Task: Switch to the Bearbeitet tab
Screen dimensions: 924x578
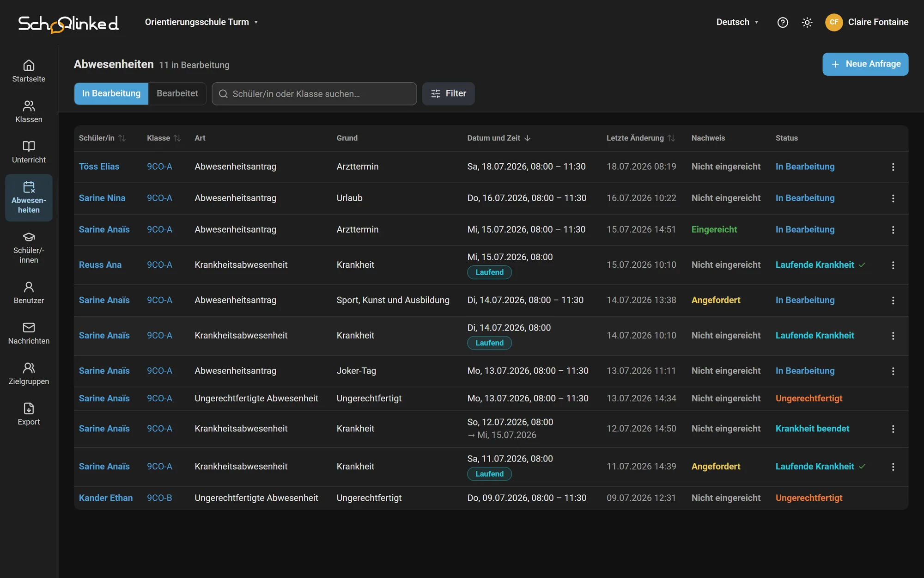Action: [177, 93]
